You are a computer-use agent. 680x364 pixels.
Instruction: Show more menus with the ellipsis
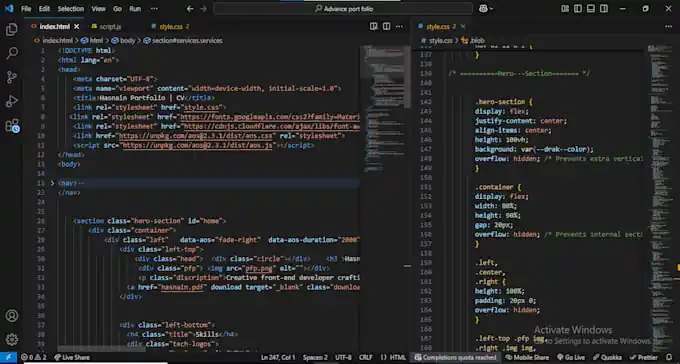point(154,9)
